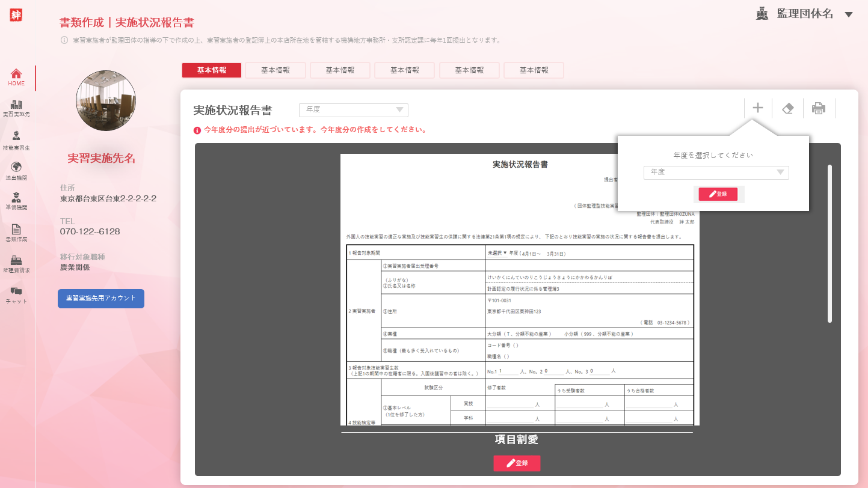868x488 pixels.
Task: Click the plus icon to add report
Action: 758,108
